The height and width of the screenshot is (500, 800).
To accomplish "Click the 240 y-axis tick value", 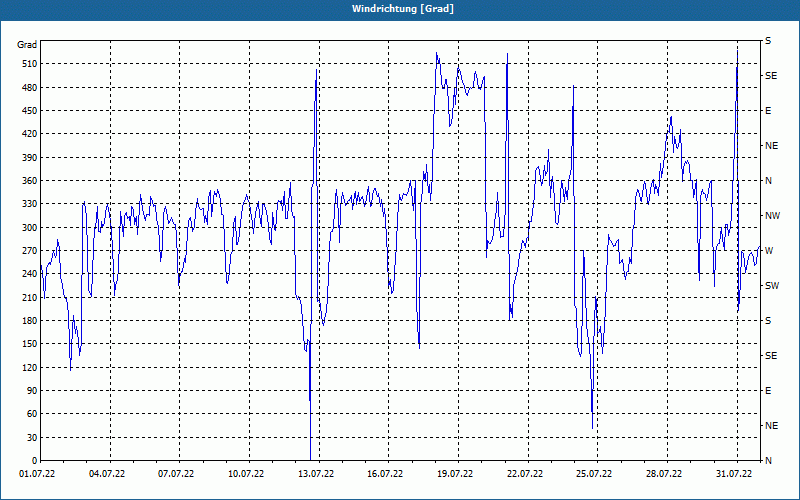I will 29,274.
